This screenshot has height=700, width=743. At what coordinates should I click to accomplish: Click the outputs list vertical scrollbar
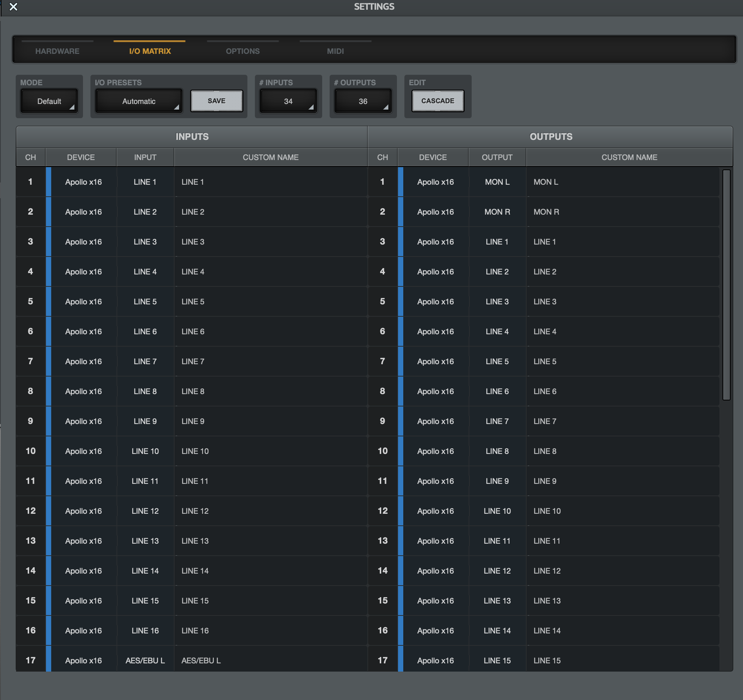(726, 285)
